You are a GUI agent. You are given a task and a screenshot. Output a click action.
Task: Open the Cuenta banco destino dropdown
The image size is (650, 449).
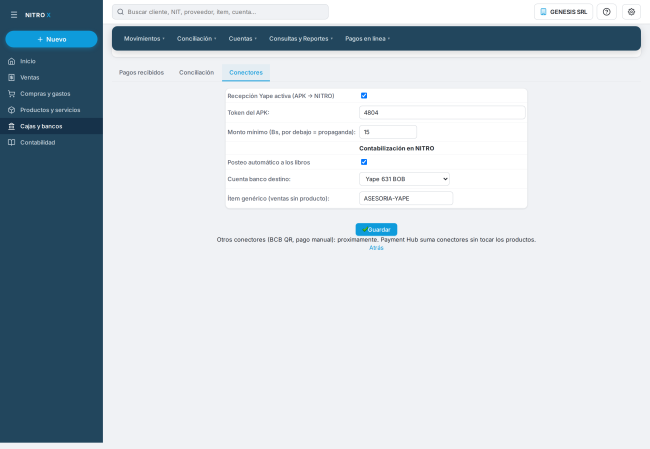404,179
